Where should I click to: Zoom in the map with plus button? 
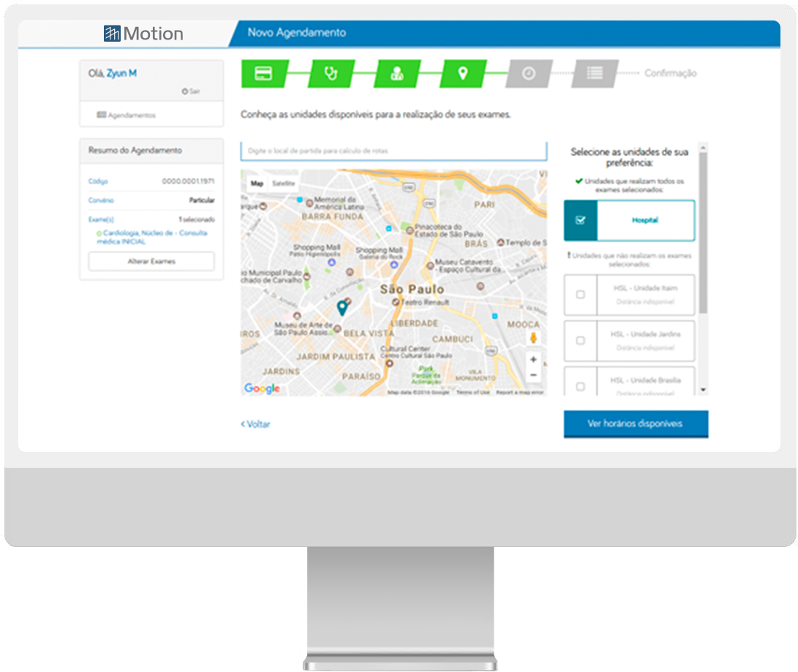point(533,360)
